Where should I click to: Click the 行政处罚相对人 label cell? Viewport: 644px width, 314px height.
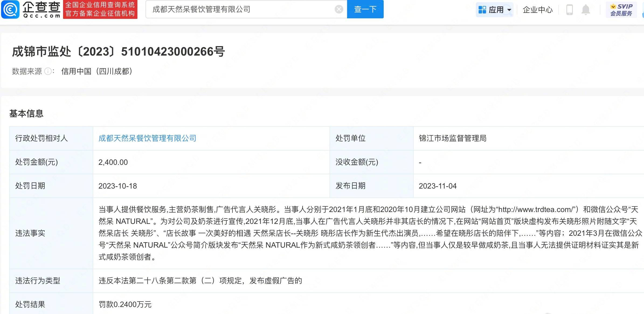coord(51,138)
